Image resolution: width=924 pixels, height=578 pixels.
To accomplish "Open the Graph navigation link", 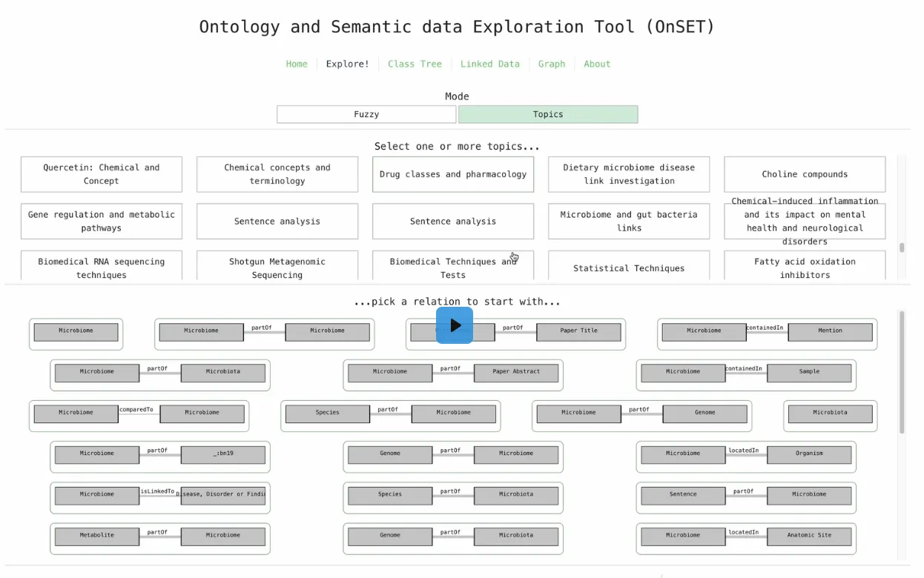I will [x=551, y=64].
